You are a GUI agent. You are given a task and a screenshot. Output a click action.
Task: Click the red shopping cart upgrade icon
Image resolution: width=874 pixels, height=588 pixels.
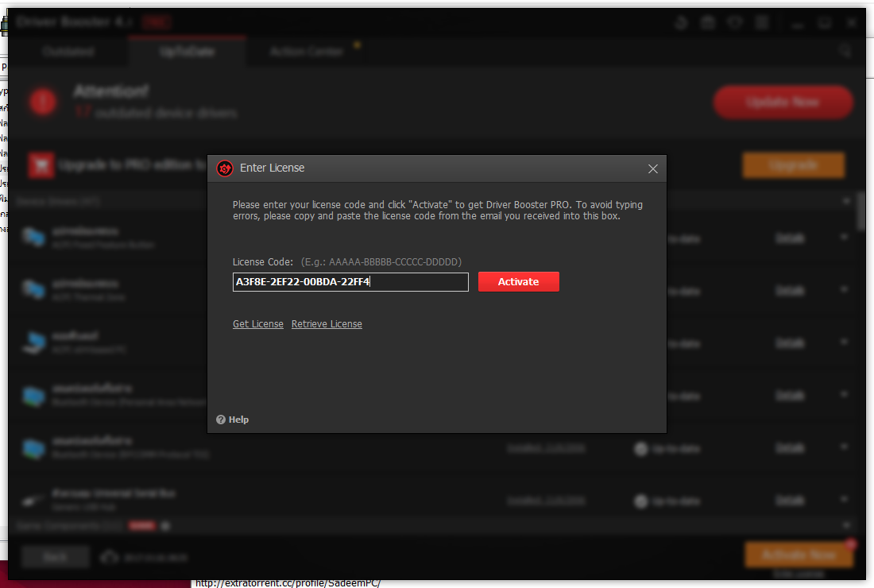coord(41,165)
